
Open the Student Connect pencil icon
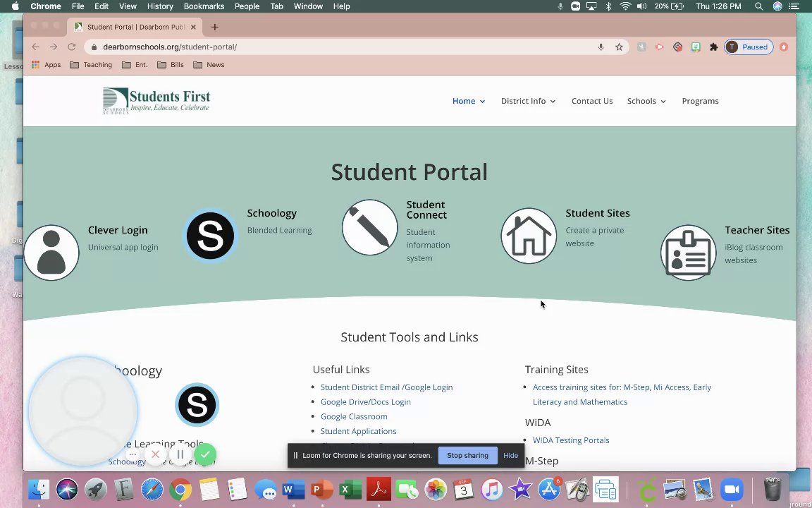tap(370, 228)
